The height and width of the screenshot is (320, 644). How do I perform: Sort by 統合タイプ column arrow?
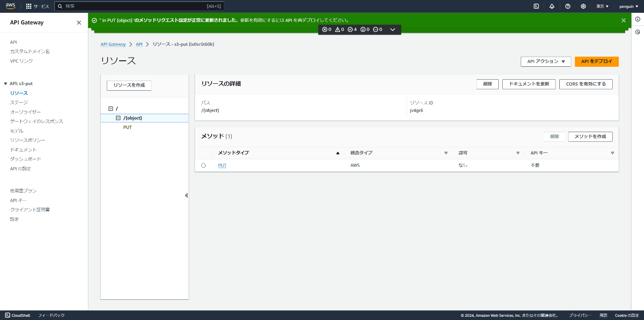(446, 153)
